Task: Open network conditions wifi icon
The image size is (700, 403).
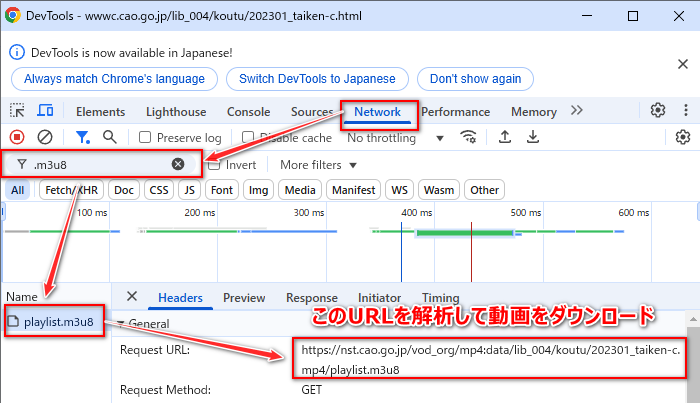Action: pyautogui.click(x=467, y=137)
